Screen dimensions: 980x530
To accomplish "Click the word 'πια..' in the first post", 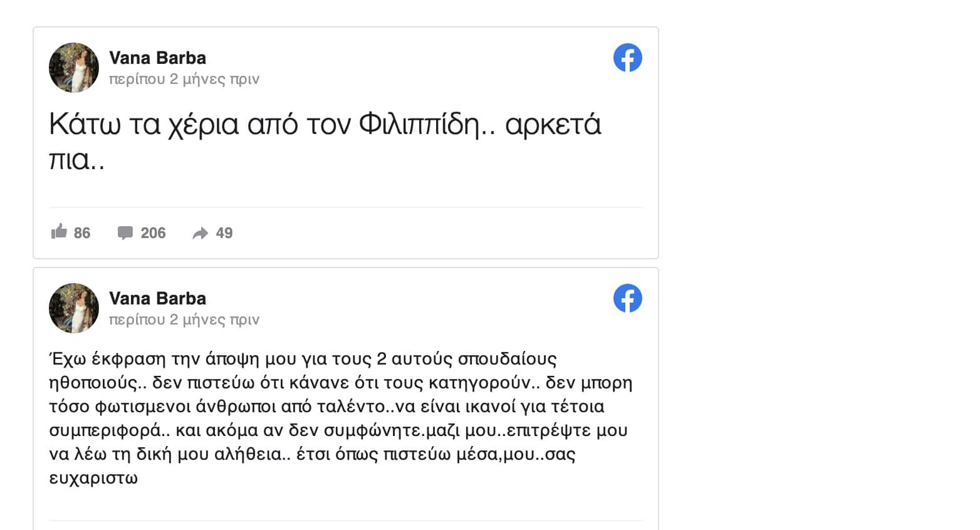I will pos(76,160).
